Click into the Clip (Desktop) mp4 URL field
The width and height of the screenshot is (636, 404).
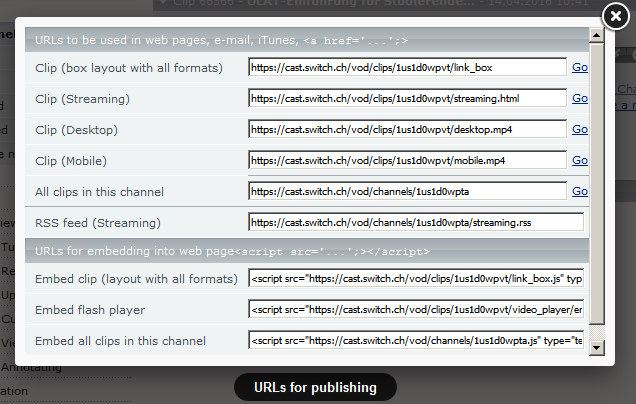point(407,130)
